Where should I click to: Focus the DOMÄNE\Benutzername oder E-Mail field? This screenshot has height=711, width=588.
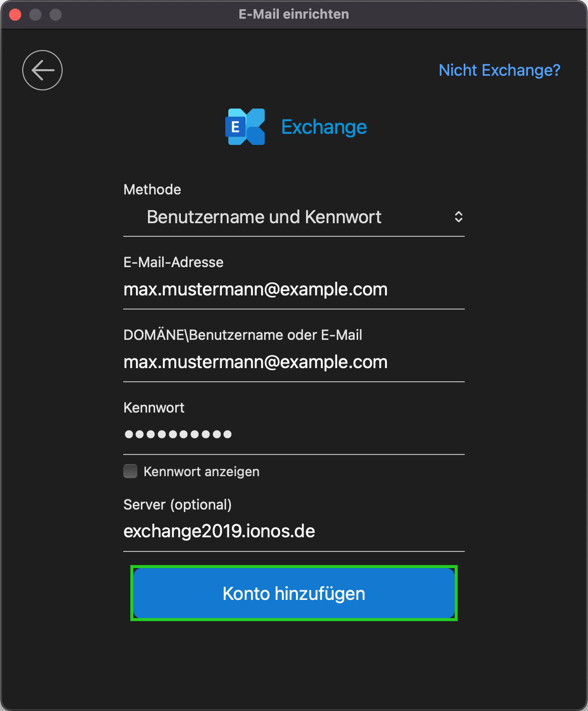click(294, 363)
